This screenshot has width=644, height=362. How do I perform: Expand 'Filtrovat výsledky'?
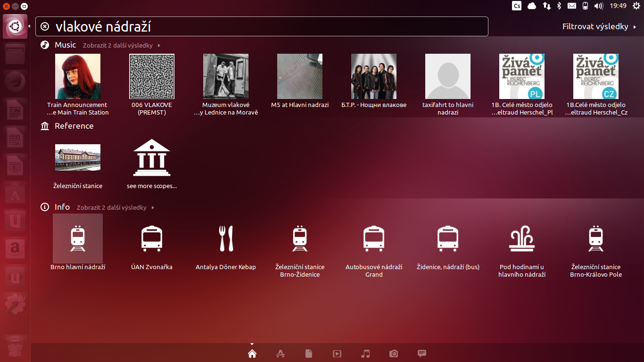pyautogui.click(x=596, y=26)
